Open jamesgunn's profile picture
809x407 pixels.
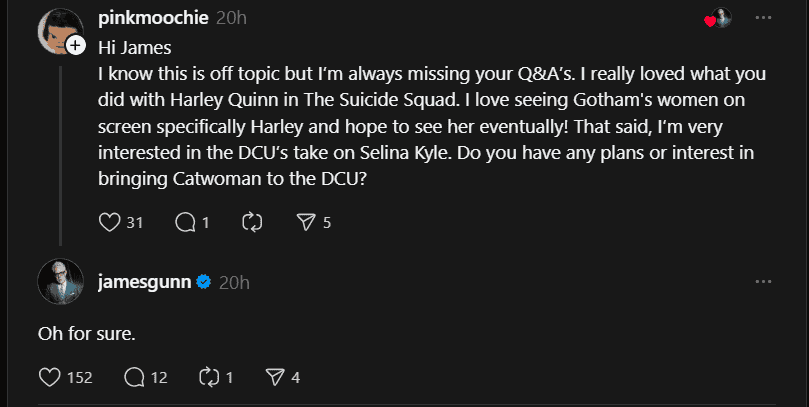(59, 283)
